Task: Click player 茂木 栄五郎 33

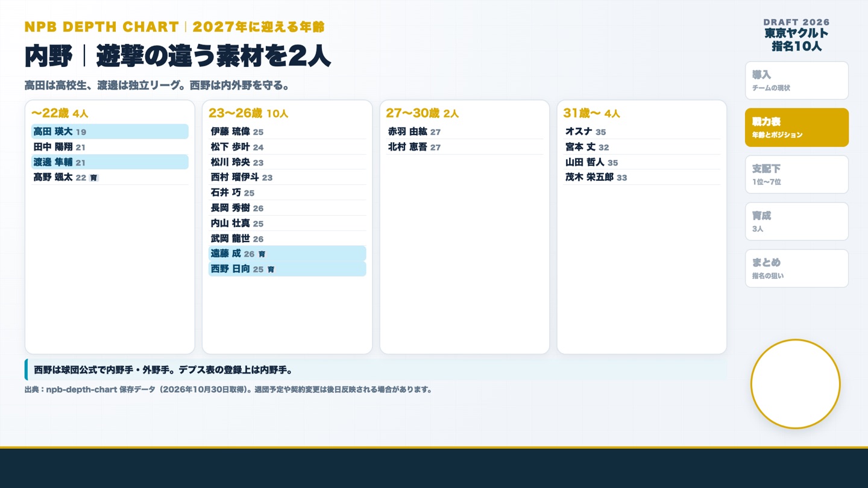Action: click(x=642, y=177)
